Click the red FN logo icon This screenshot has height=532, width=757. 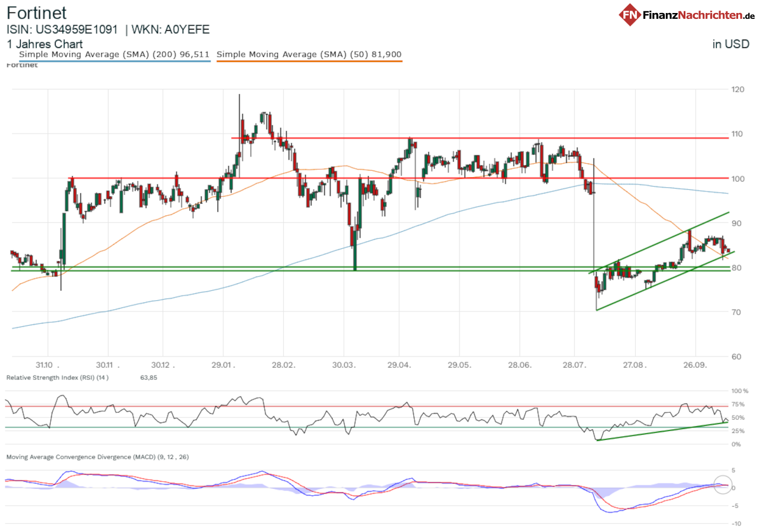pyautogui.click(x=630, y=14)
